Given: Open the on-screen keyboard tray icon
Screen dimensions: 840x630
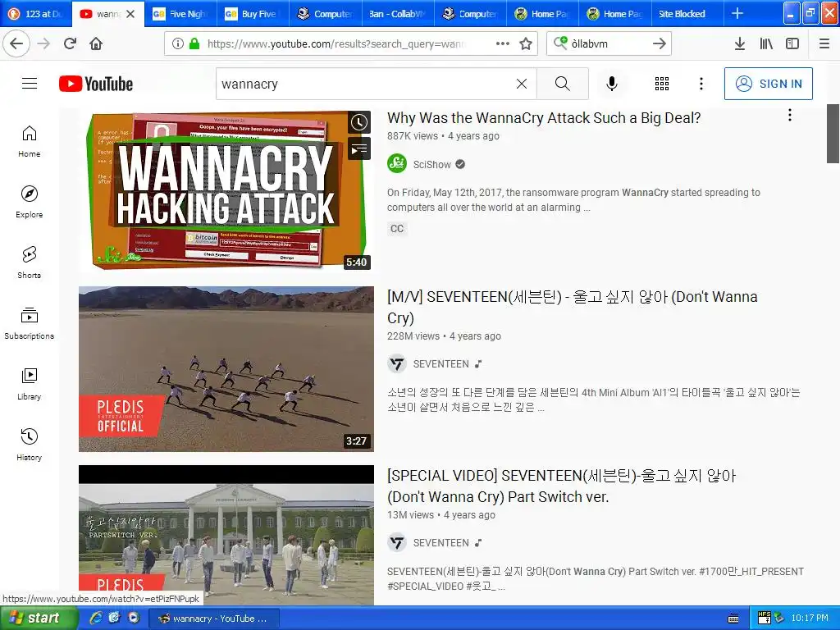Looking at the screenshot, I should 733,619.
